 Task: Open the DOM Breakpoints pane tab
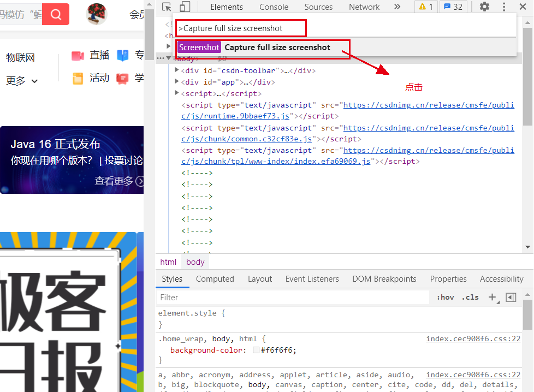384,279
